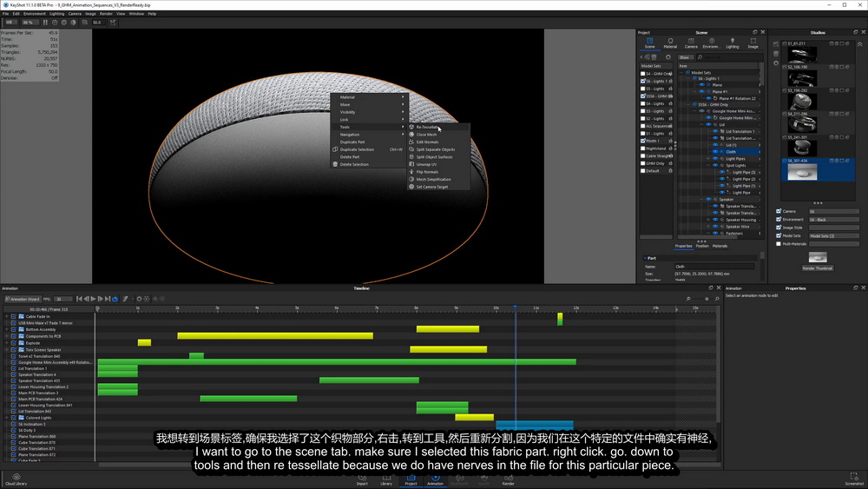Open the Environment tab icon
This screenshot has height=489, width=868.
(x=712, y=43)
